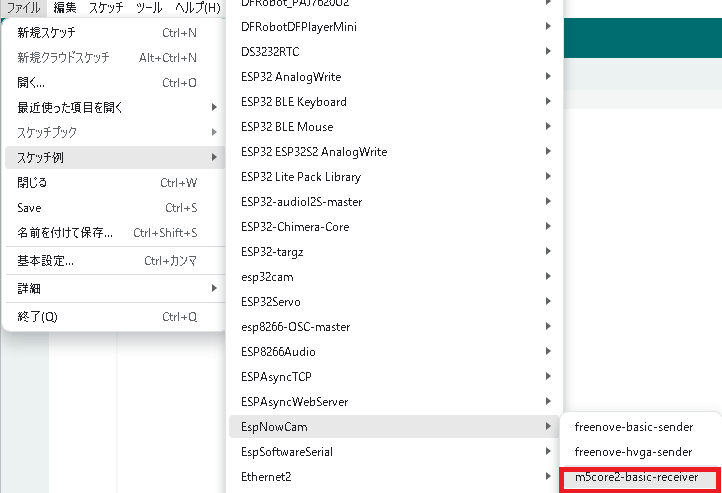This screenshot has width=722, height=493.
Task: Expand ESP32 BLE Mouse examples
Action: [x=396, y=127]
